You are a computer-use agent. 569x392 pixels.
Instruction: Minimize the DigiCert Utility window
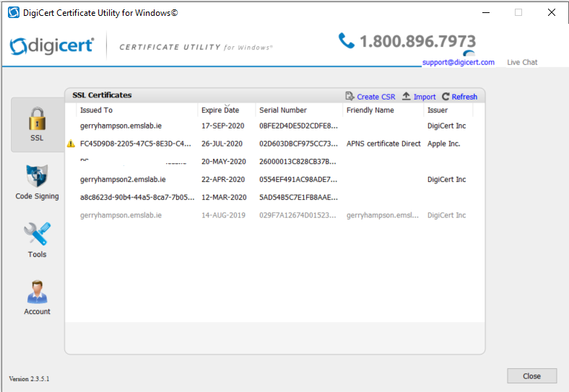[486, 12]
